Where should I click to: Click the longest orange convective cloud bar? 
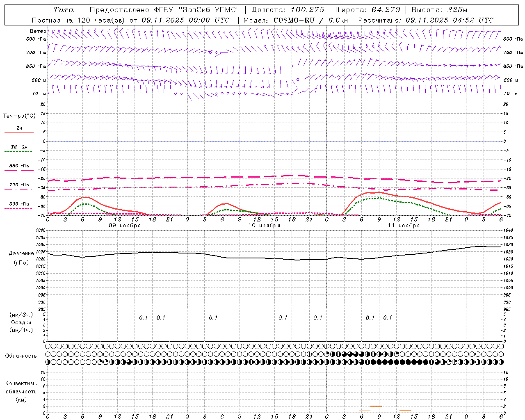376,406
